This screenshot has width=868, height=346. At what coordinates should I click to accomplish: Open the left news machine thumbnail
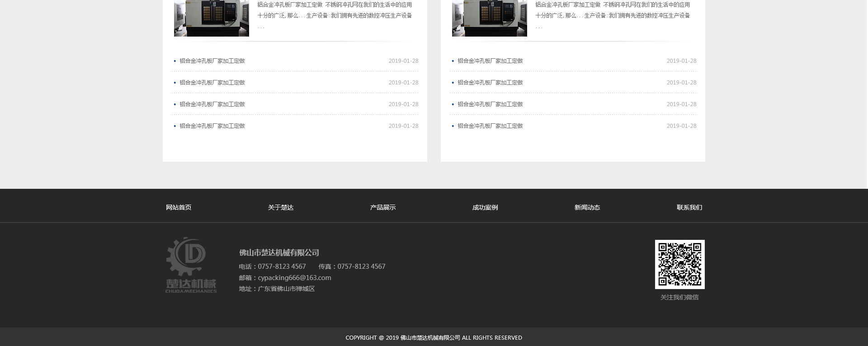tap(212, 18)
